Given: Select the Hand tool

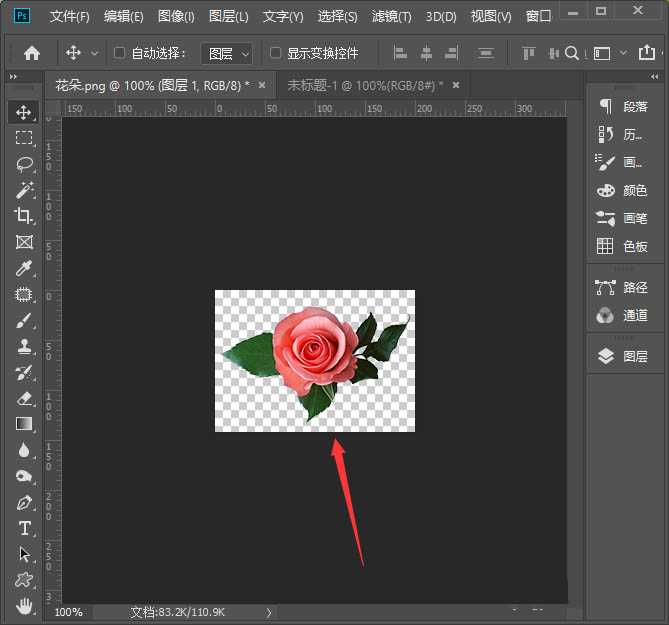Looking at the screenshot, I should (24, 606).
